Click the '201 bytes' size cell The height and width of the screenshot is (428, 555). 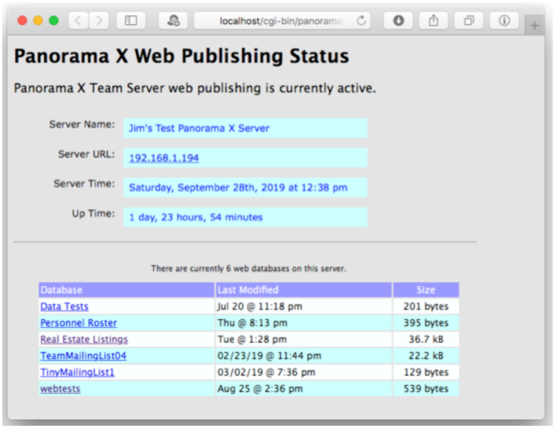[x=426, y=306]
